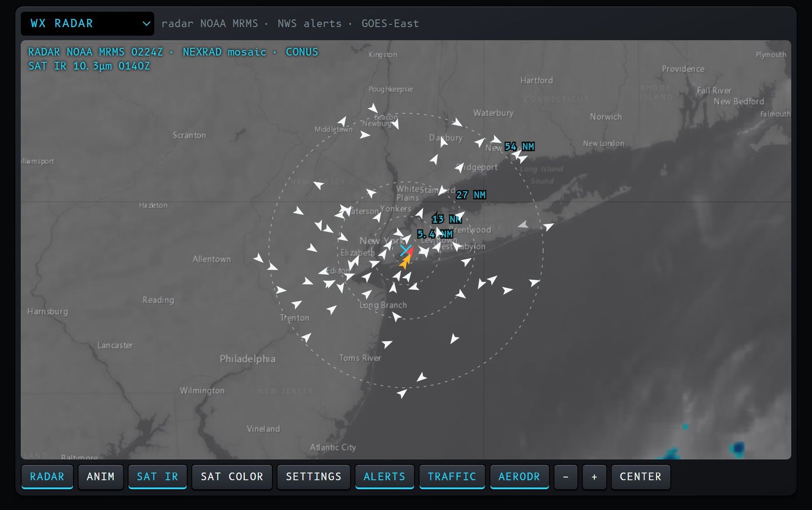This screenshot has height=510, width=812.
Task: Click the Waterbury city label
Action: click(493, 113)
